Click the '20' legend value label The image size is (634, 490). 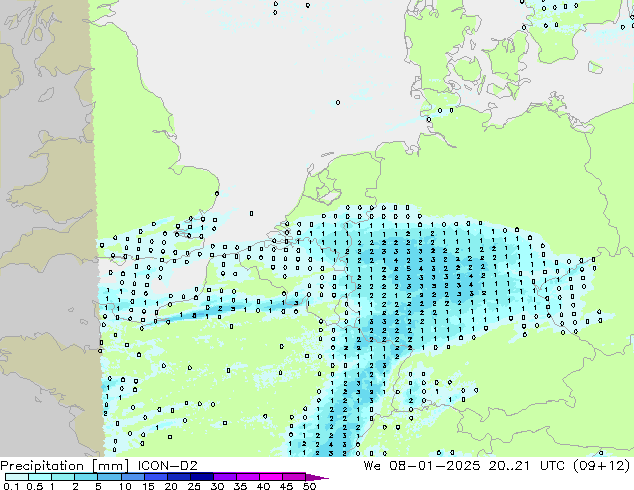coord(171,486)
